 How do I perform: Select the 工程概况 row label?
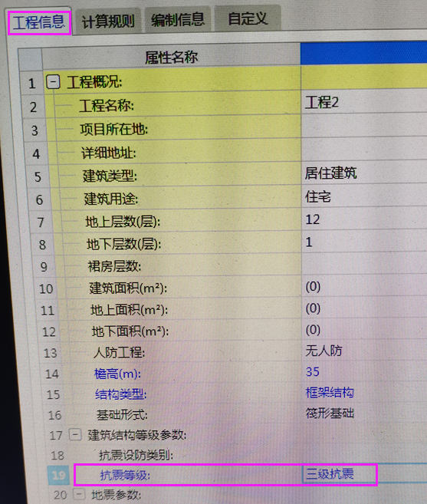coord(94,82)
